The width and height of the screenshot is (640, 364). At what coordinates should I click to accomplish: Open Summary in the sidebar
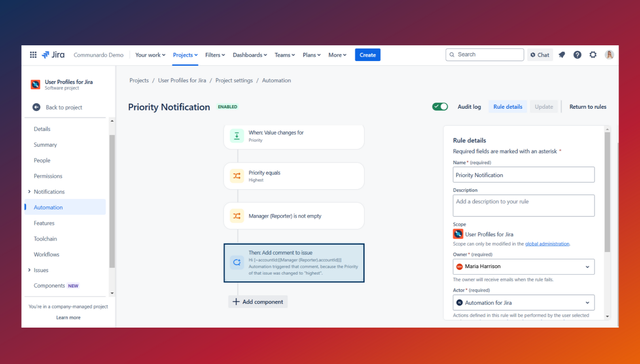pyautogui.click(x=45, y=145)
